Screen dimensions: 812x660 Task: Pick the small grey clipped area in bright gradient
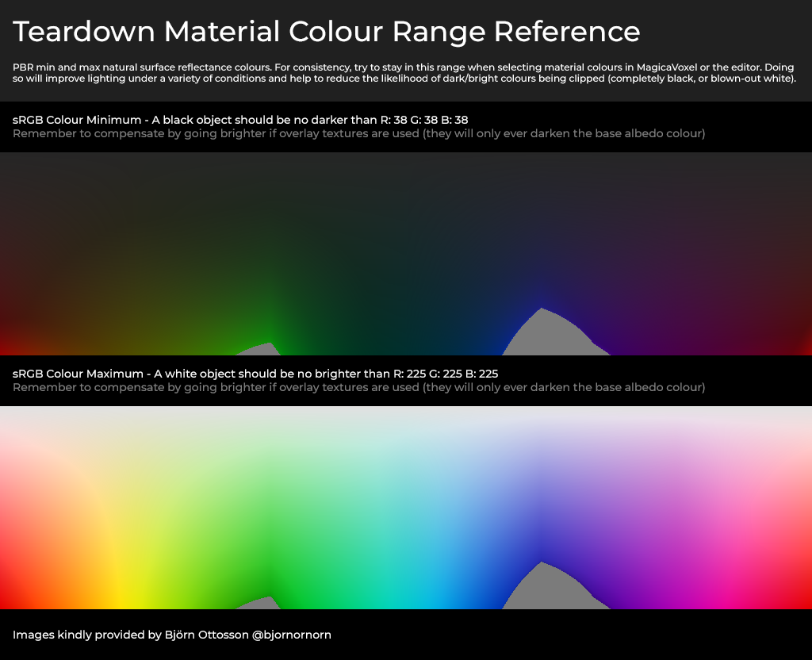click(262, 604)
